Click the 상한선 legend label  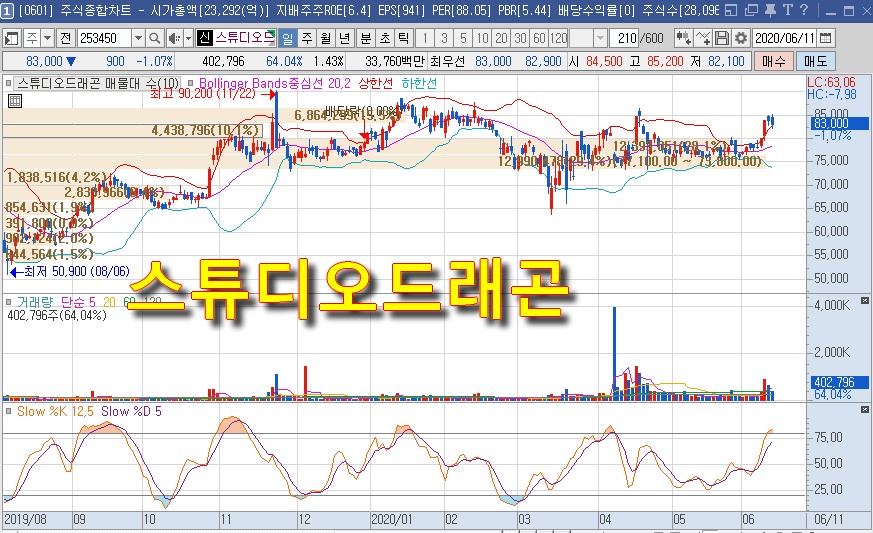tap(375, 84)
